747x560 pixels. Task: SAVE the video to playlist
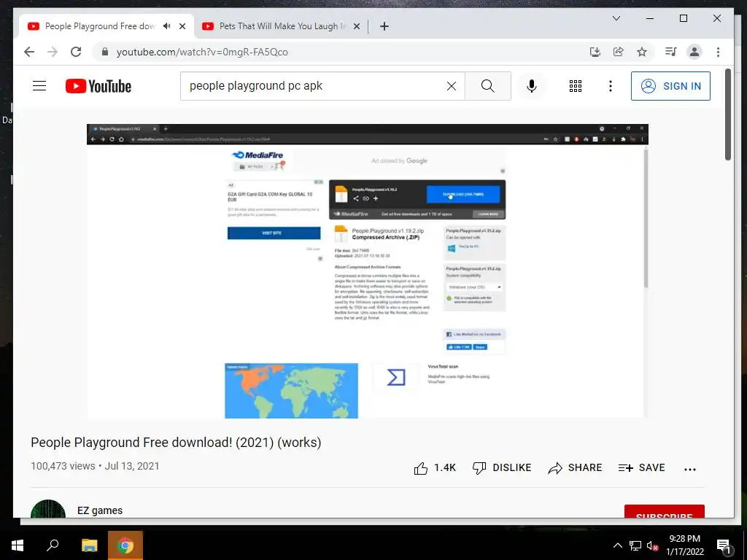[x=641, y=468]
